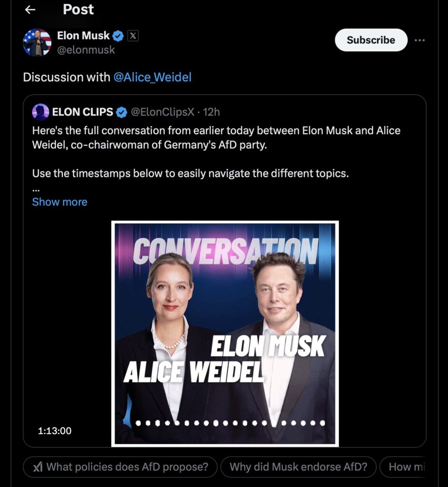Click the 12h timestamp on the quoted post
448x487 pixels.
(211, 112)
